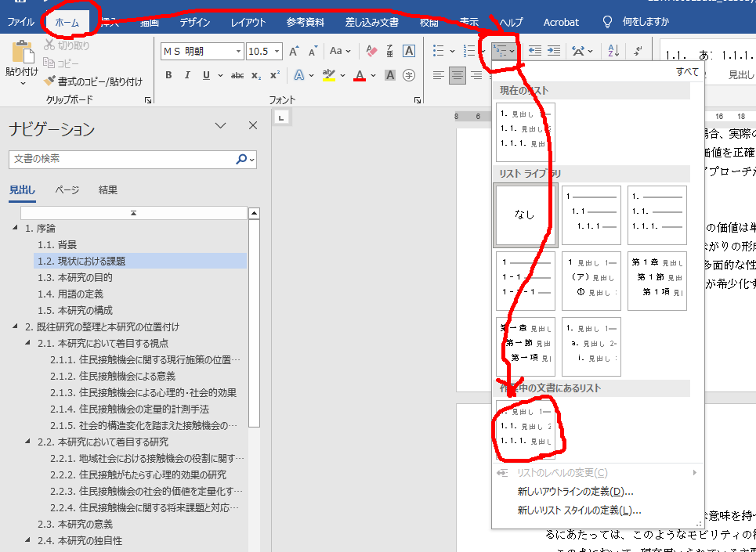Click the multilevel list button
This screenshot has width=756, height=552.
tap(504, 52)
